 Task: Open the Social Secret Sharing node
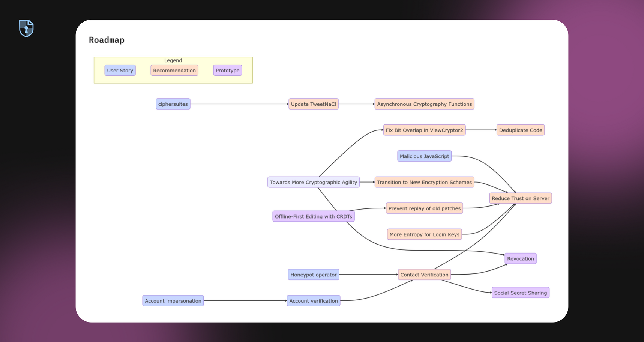(520, 292)
